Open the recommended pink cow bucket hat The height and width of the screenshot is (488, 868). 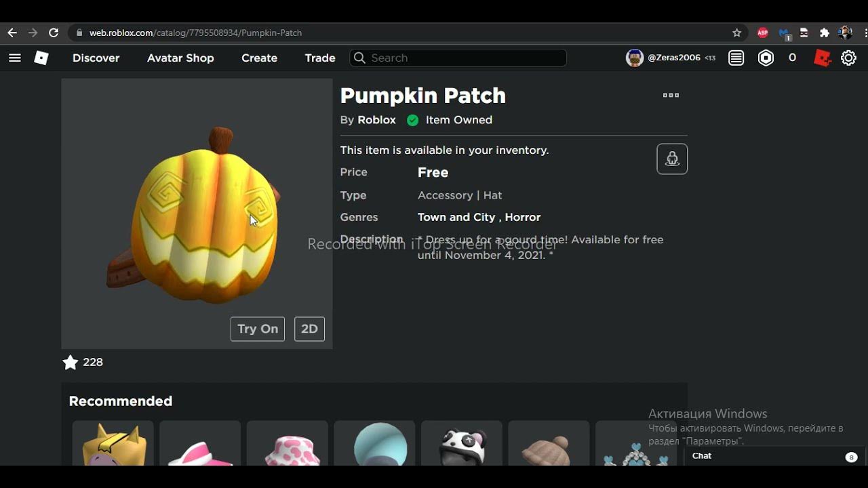point(288,443)
